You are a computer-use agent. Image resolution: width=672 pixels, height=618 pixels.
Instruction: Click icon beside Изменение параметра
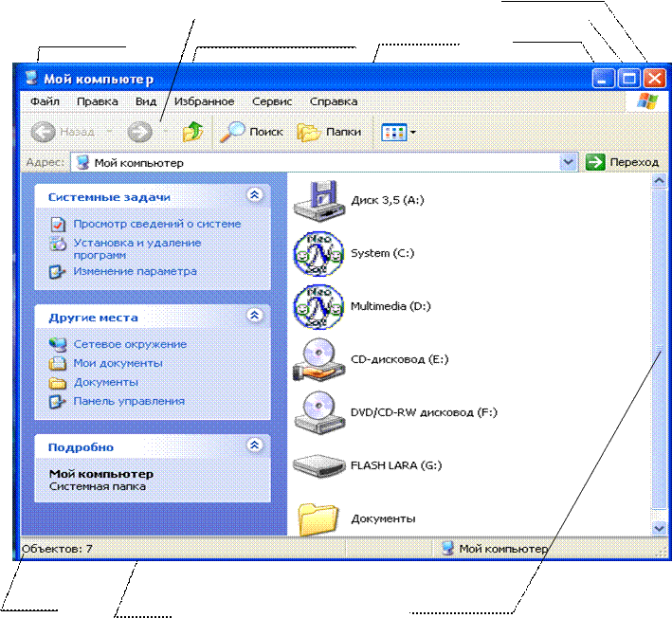click(57, 272)
